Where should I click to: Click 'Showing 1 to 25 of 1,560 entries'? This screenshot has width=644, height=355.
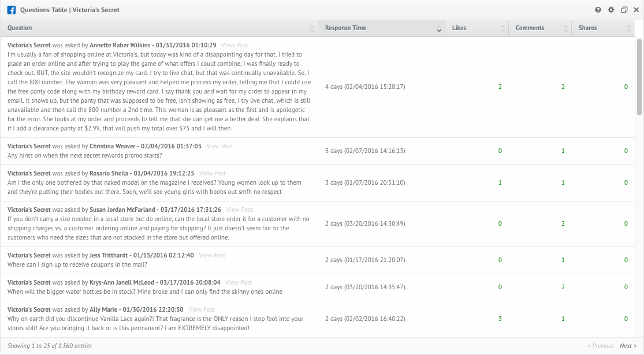point(50,346)
